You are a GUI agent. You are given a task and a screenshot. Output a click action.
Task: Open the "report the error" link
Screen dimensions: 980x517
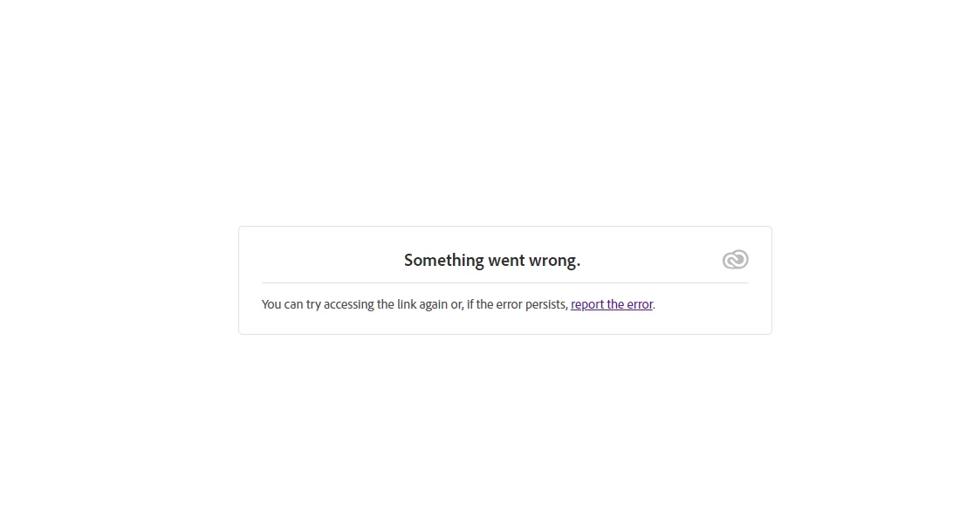[611, 304]
